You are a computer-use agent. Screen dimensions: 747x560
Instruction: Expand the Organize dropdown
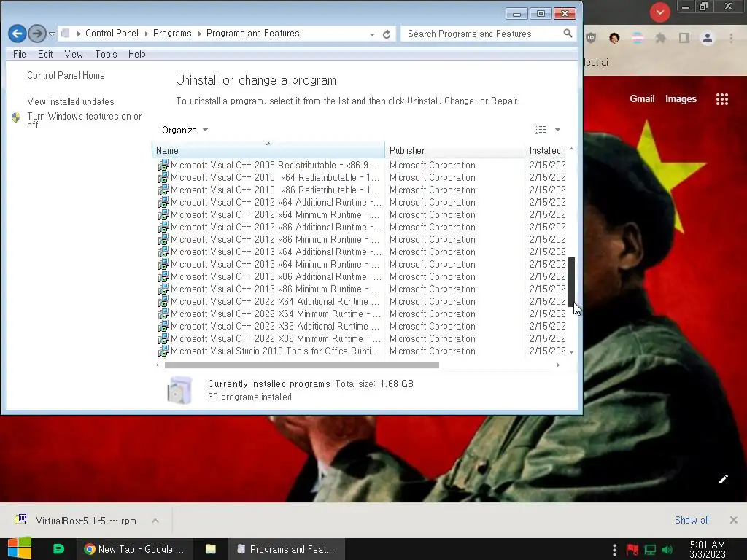[185, 130]
